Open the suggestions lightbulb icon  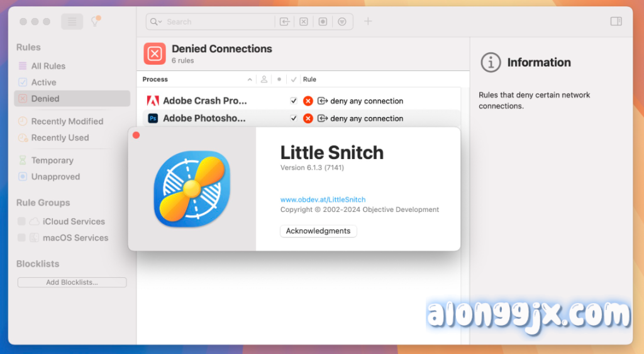[x=95, y=21]
